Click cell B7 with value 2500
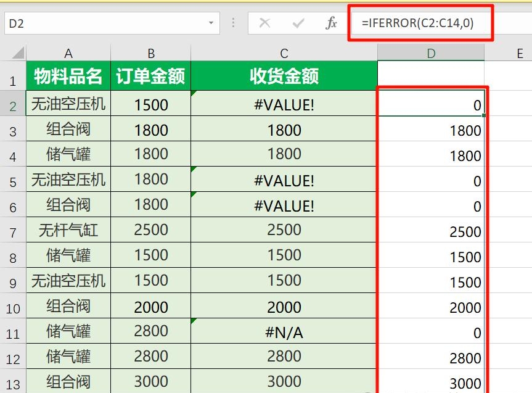The height and width of the screenshot is (393, 532). coord(151,230)
